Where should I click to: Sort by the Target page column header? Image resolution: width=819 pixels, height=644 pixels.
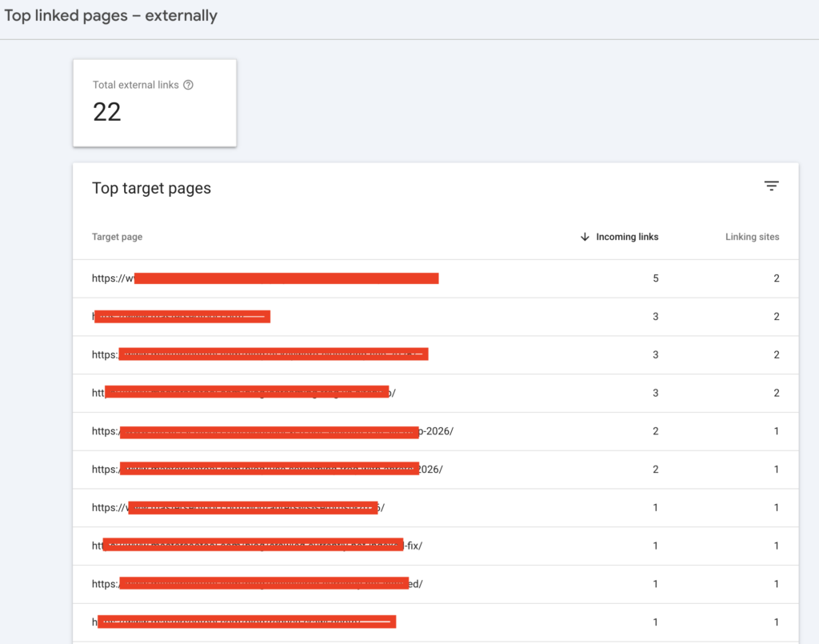coord(117,237)
